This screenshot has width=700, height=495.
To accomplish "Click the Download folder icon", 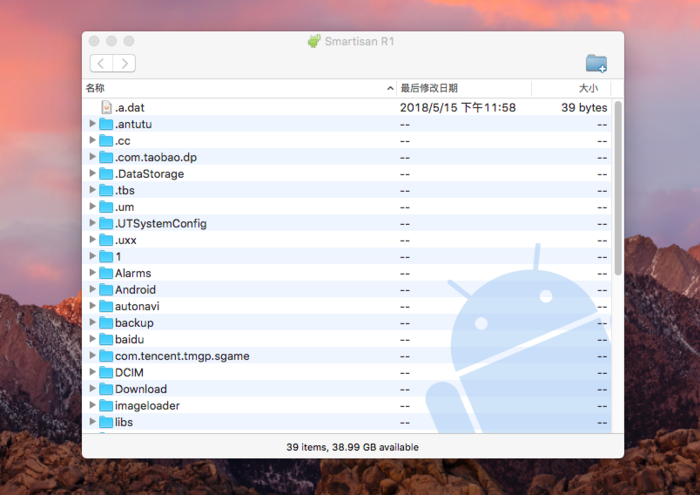I will [x=106, y=388].
